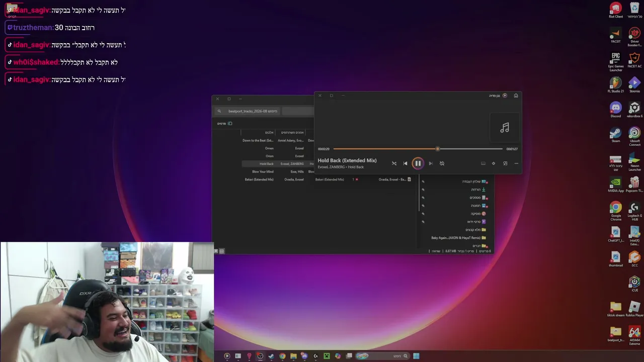Click the Hold Back (Extended Mix) song title

347,160
